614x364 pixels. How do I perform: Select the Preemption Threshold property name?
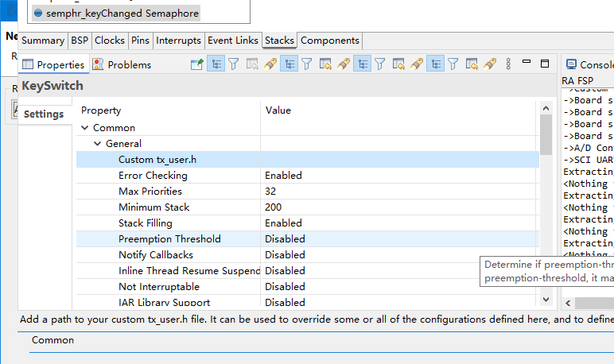(x=169, y=238)
